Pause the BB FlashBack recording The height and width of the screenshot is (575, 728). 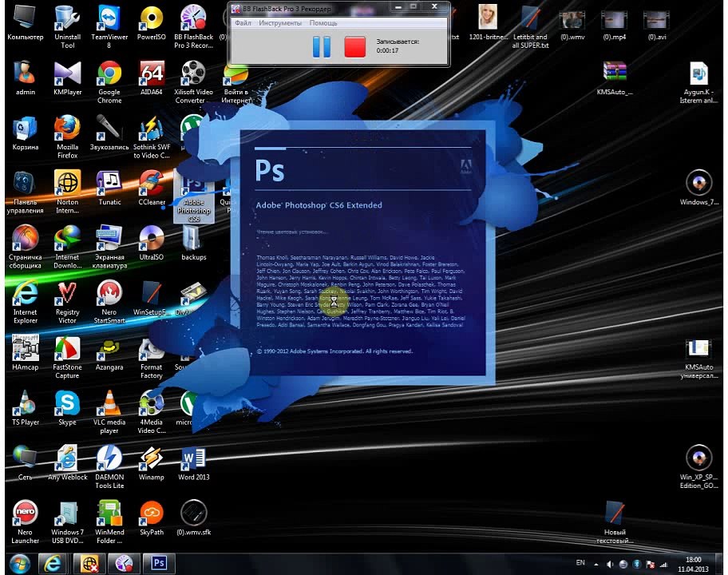point(321,47)
